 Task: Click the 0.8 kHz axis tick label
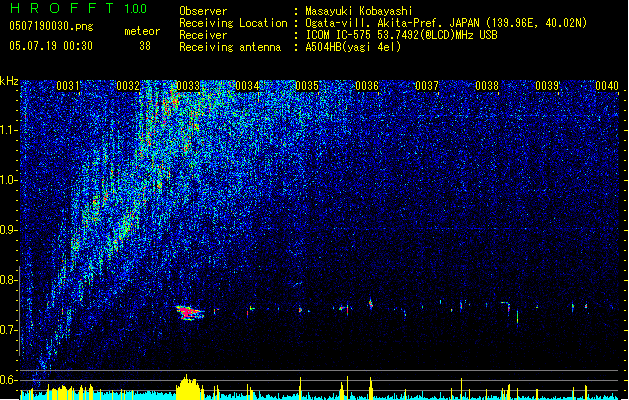pos(9,280)
